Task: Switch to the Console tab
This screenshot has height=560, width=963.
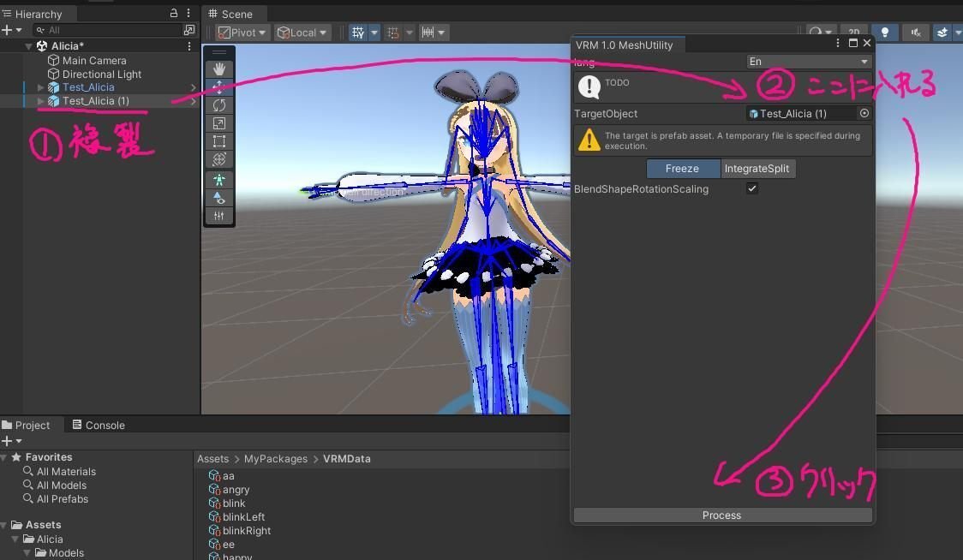Action: [x=99, y=425]
